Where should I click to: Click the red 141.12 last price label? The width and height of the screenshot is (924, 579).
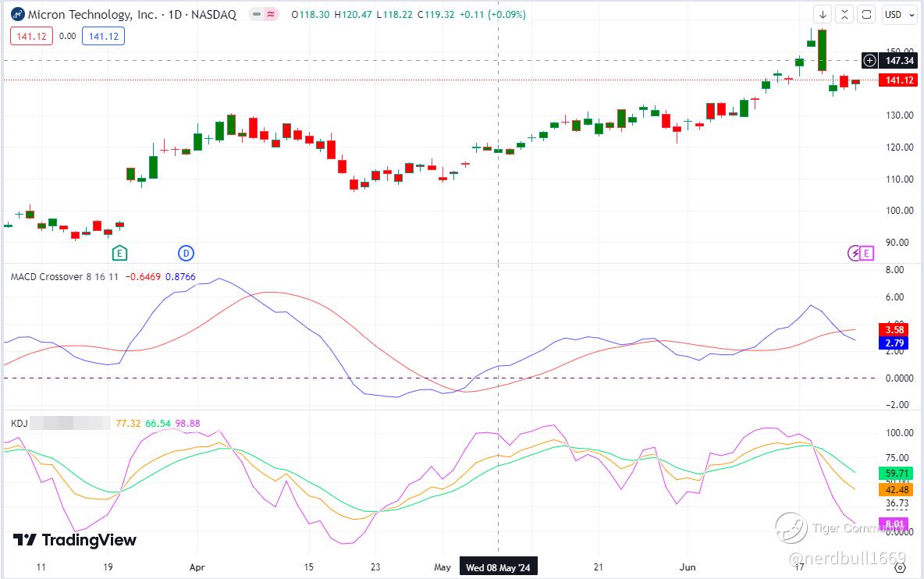point(899,80)
